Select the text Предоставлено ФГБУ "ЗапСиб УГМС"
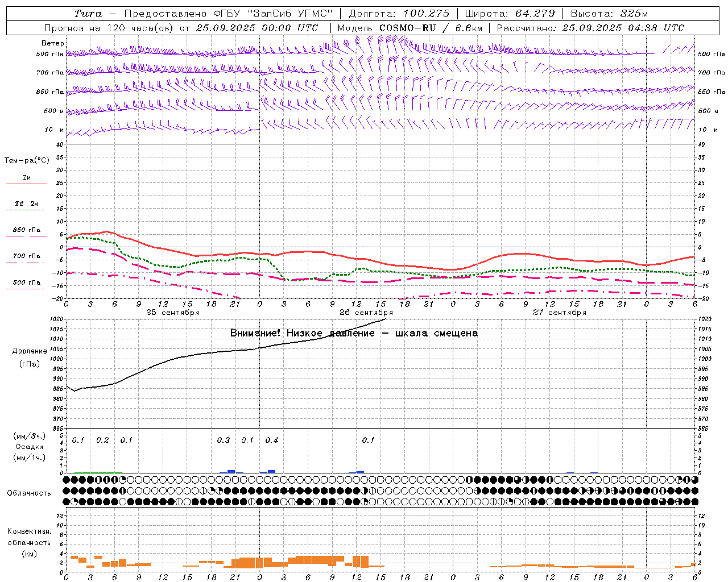This screenshot has height=582, width=728. click(228, 14)
